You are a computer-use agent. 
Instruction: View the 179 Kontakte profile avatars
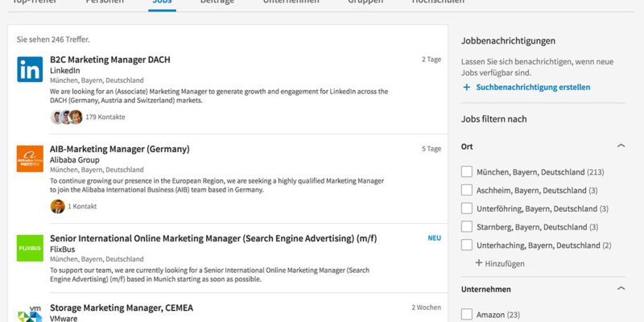(67, 117)
